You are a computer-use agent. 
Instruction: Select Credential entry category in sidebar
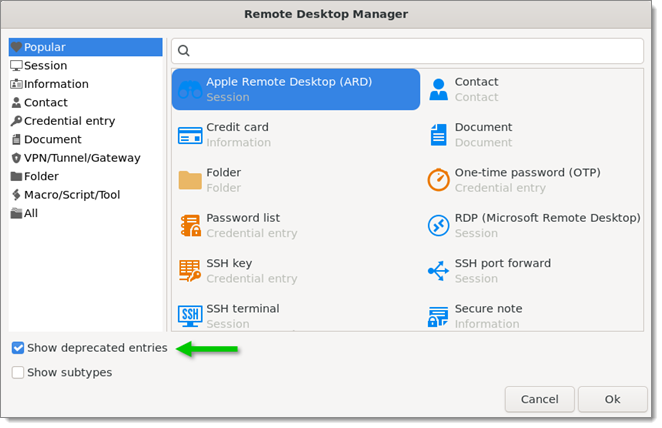69,121
